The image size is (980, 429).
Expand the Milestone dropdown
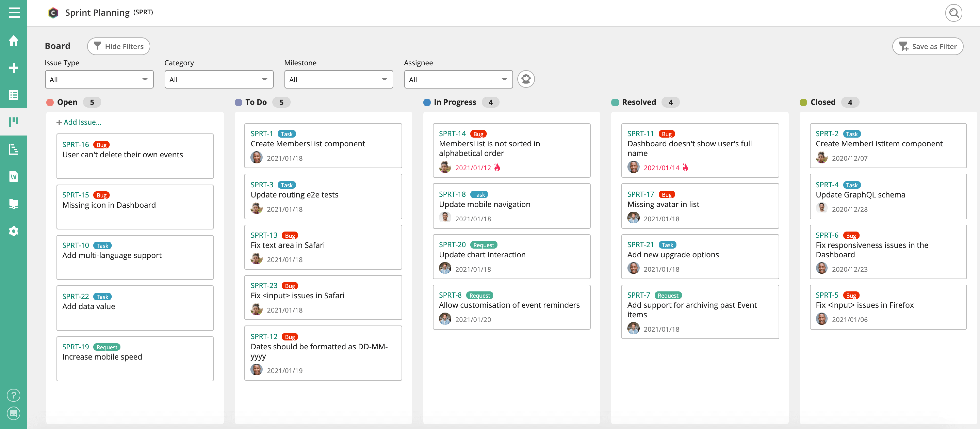tap(338, 79)
